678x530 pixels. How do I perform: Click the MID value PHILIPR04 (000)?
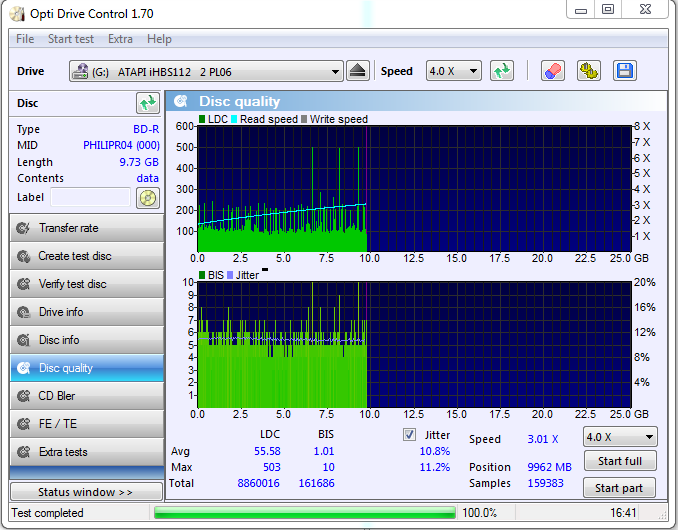click(121, 145)
